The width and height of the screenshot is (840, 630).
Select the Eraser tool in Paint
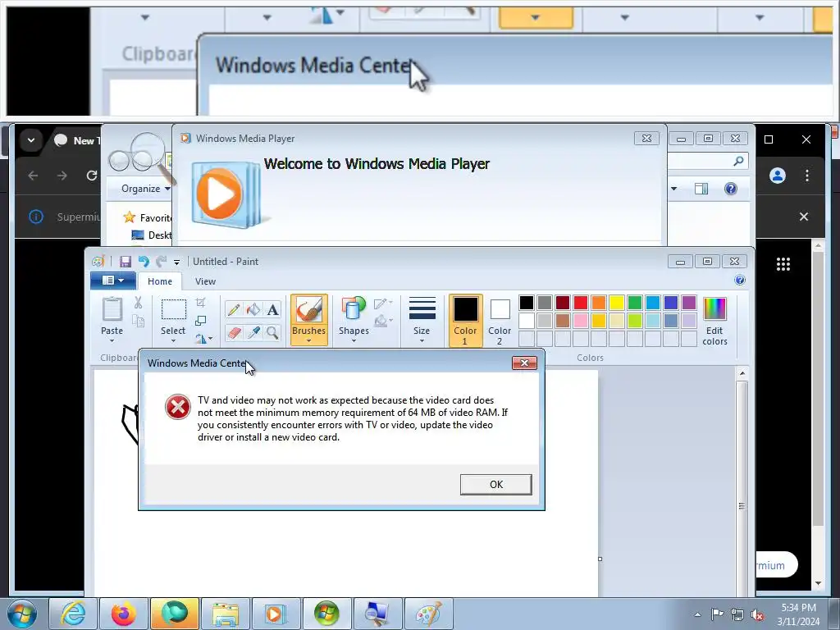[x=233, y=333]
